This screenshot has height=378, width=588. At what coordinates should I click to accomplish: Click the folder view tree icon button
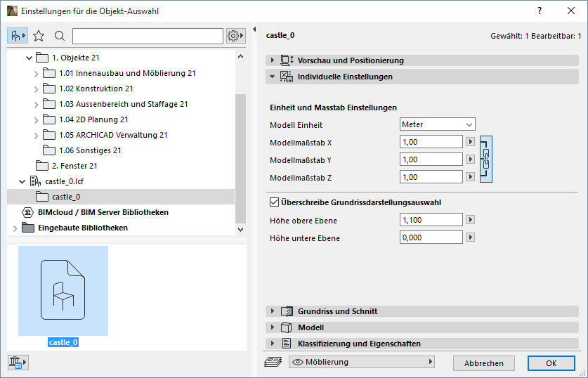click(x=17, y=36)
